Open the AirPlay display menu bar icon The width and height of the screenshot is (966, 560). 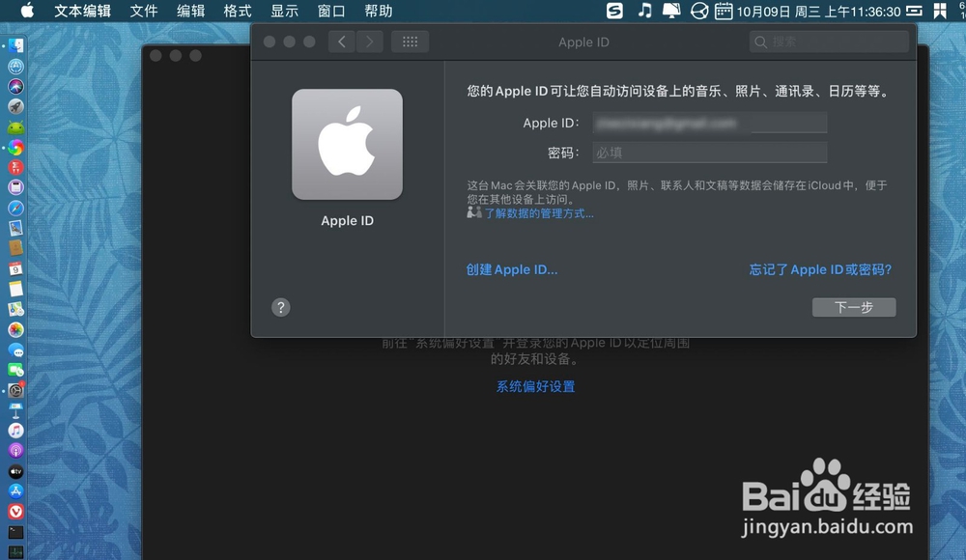(x=670, y=12)
